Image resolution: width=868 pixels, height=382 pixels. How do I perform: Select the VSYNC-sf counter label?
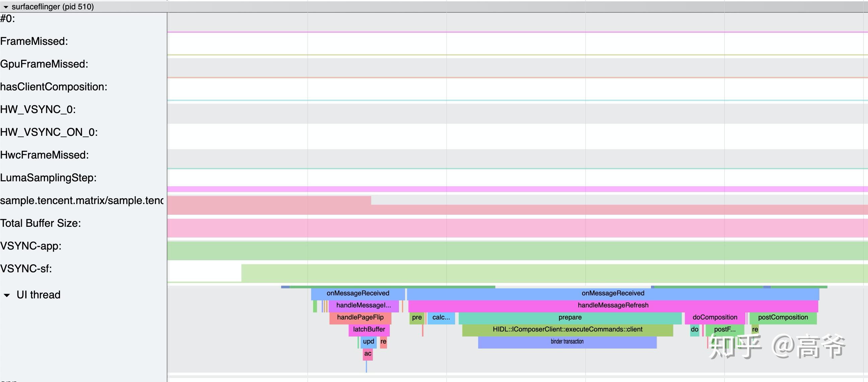26,269
